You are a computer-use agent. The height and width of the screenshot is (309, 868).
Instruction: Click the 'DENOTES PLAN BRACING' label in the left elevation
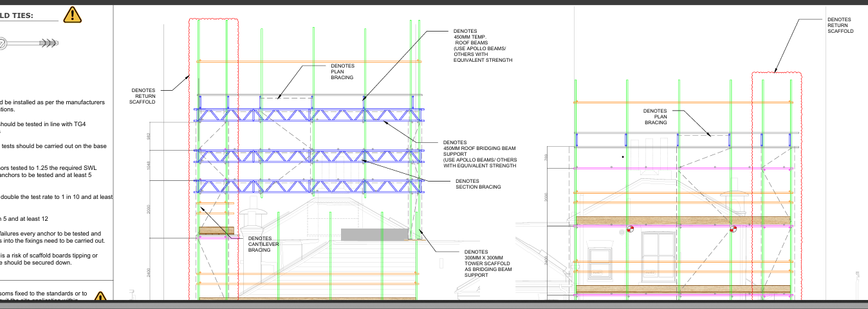342,71
